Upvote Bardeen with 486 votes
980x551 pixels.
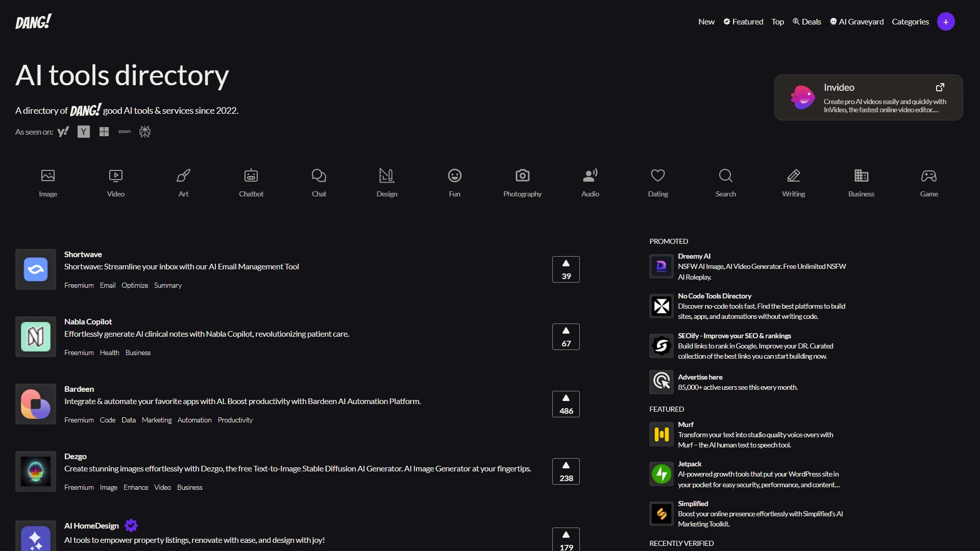tap(566, 404)
